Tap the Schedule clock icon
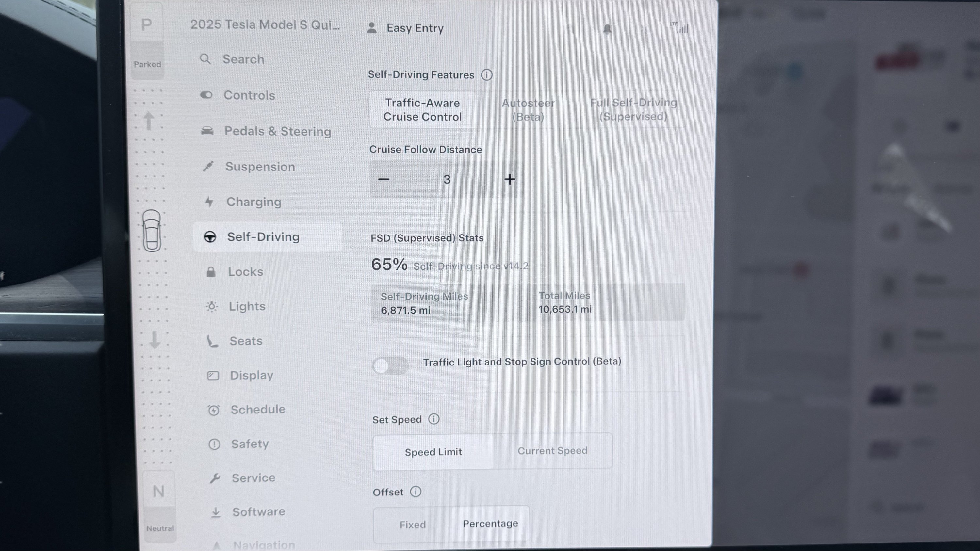Image resolution: width=980 pixels, height=551 pixels. click(213, 410)
